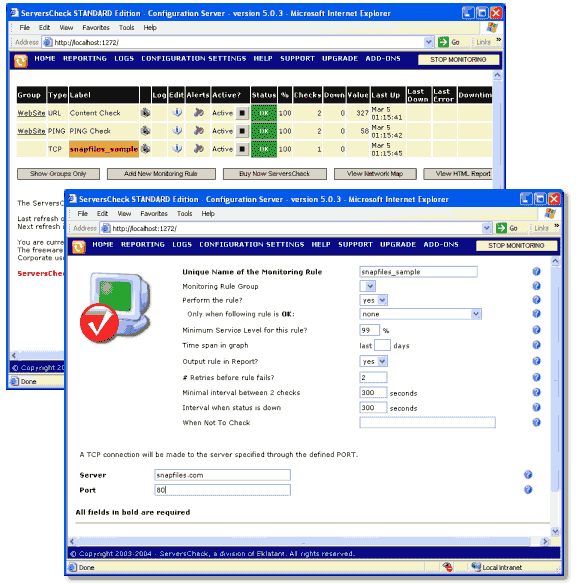Image resolution: width=578 pixels, height=584 pixels.
Task: Click the Go arrow icon in the back window
Action: tap(443, 42)
